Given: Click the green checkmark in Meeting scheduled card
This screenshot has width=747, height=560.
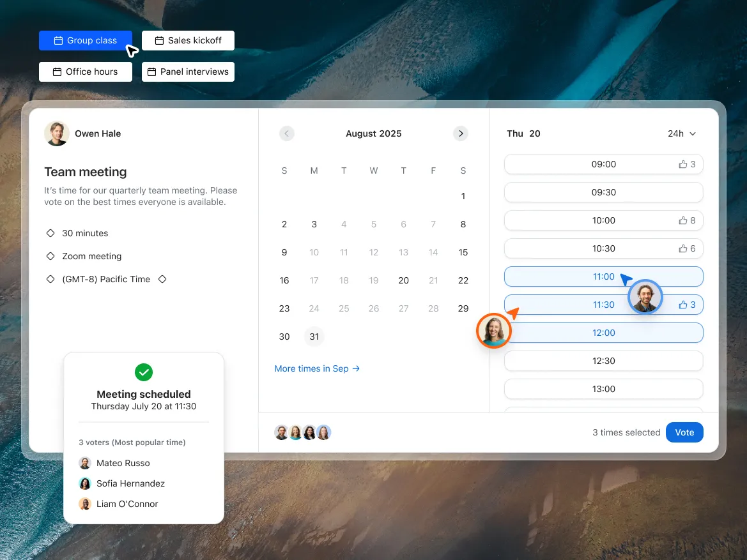Looking at the screenshot, I should [x=143, y=372].
